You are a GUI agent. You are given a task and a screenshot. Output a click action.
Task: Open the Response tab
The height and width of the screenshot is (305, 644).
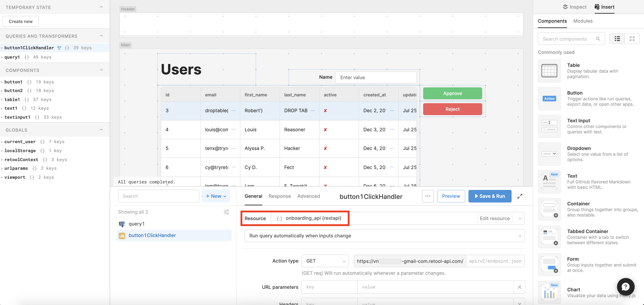coord(280,196)
